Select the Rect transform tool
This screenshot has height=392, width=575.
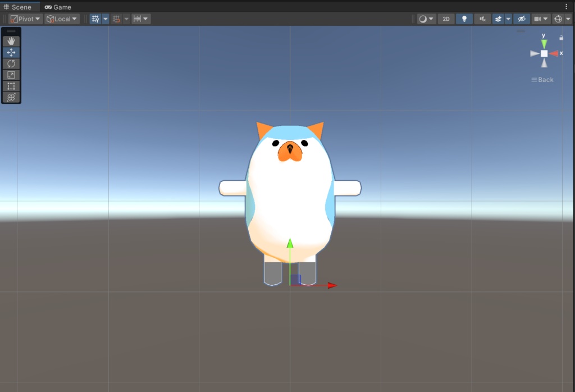coord(11,86)
